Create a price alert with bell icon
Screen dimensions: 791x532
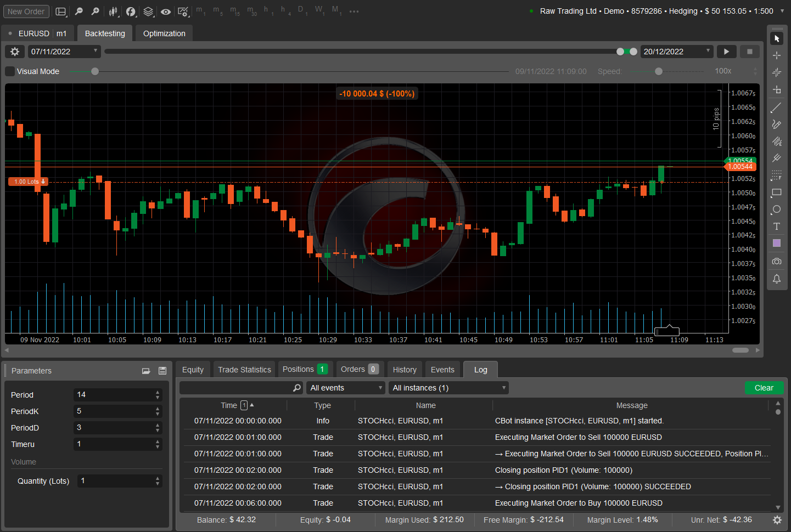[777, 279]
